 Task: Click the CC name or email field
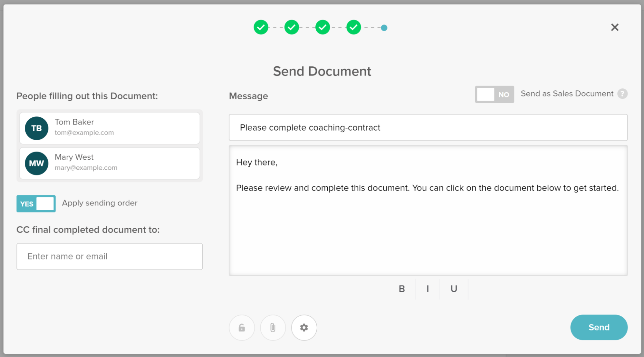pos(110,256)
